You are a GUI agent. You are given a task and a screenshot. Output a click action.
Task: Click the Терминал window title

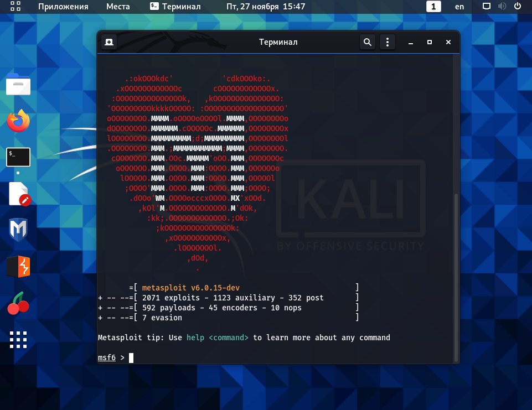(278, 42)
